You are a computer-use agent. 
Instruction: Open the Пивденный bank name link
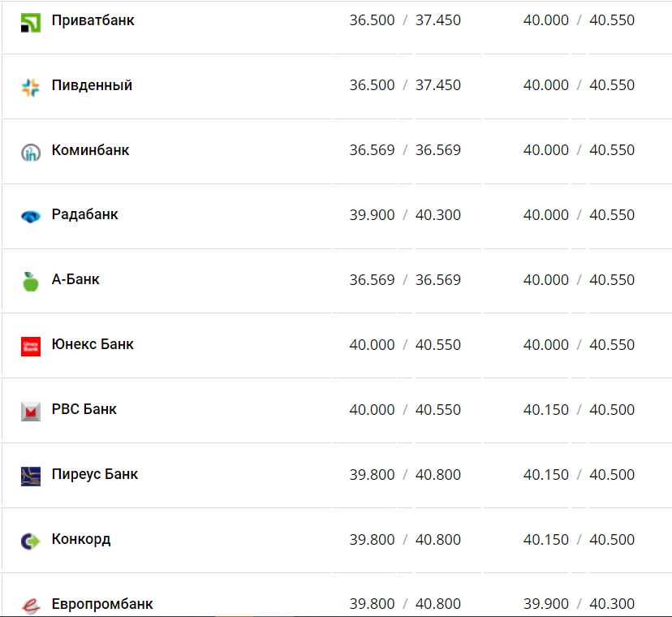(92, 85)
